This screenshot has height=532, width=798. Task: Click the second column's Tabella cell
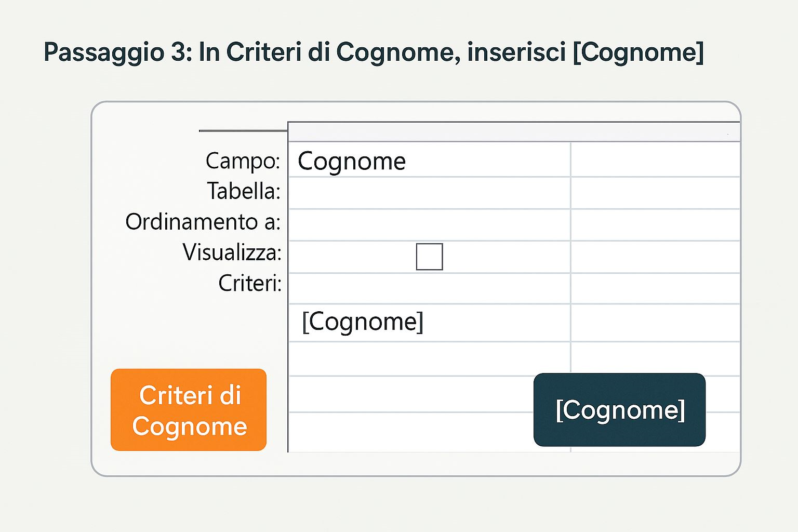655,193
